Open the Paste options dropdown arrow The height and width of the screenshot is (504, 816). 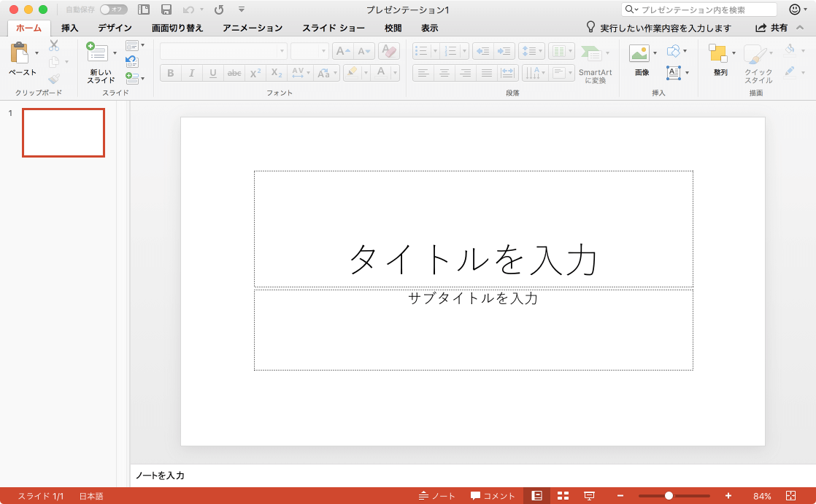pos(37,53)
